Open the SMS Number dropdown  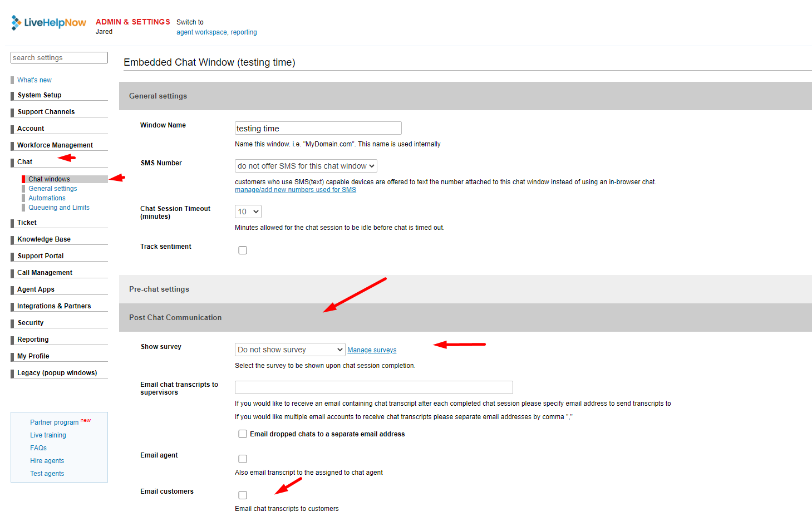point(306,166)
